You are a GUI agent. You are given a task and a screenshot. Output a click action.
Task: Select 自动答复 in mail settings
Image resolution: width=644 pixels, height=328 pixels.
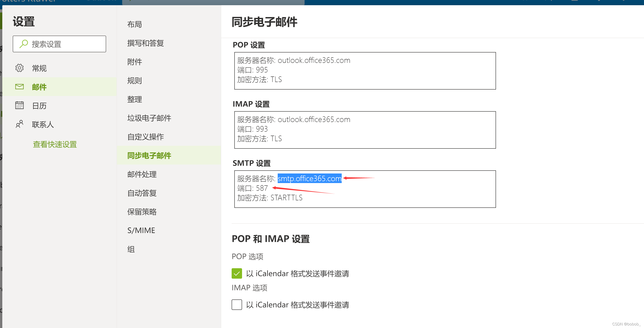point(142,193)
